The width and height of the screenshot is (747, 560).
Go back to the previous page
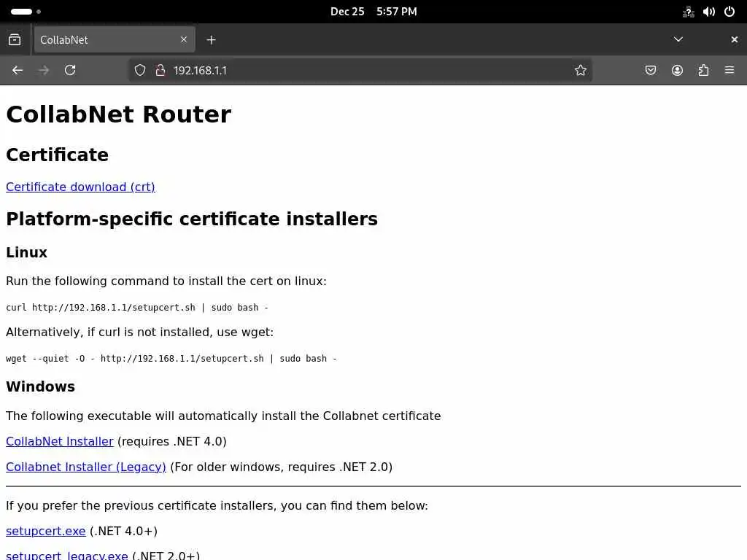(x=18, y=71)
